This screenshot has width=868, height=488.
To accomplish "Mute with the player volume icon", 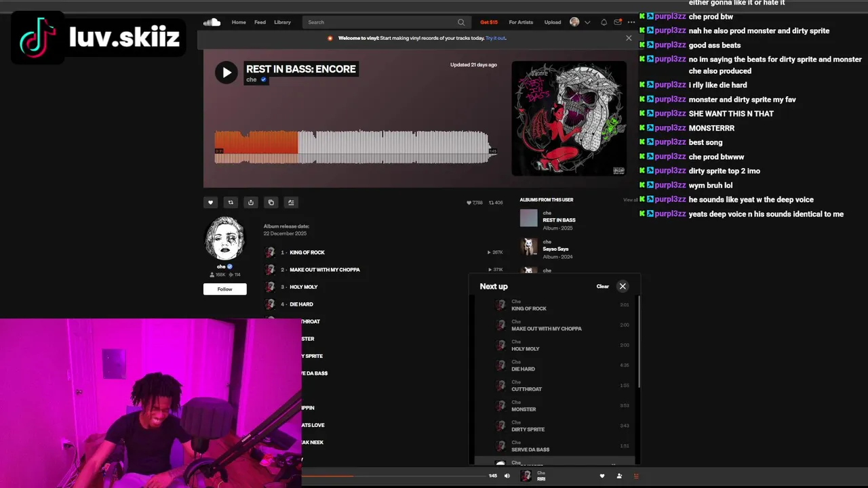I will (507, 476).
